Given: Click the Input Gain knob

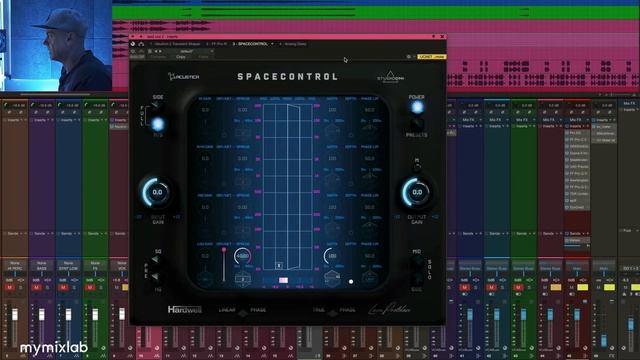Looking at the screenshot, I should coord(157,192).
